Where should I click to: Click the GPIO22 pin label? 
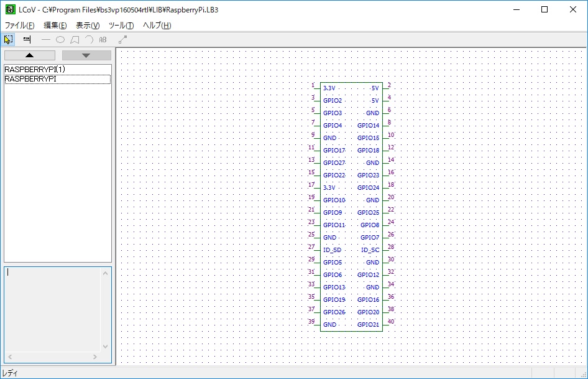click(x=334, y=175)
